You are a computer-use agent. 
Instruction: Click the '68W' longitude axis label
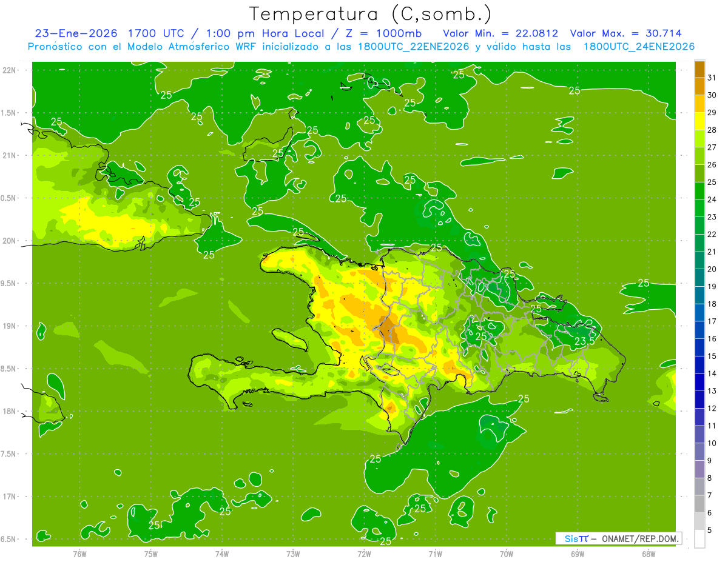[x=649, y=554]
